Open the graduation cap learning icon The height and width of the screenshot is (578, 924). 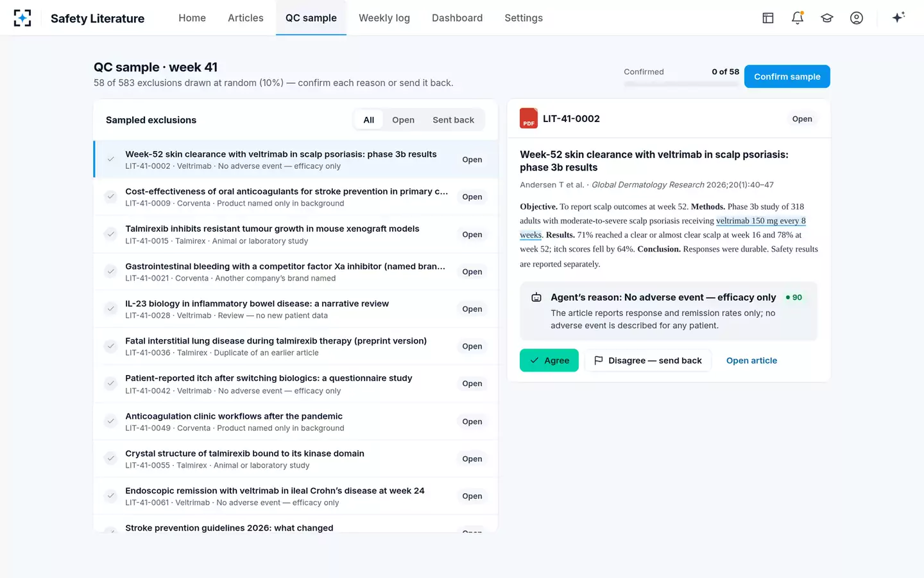827,18
